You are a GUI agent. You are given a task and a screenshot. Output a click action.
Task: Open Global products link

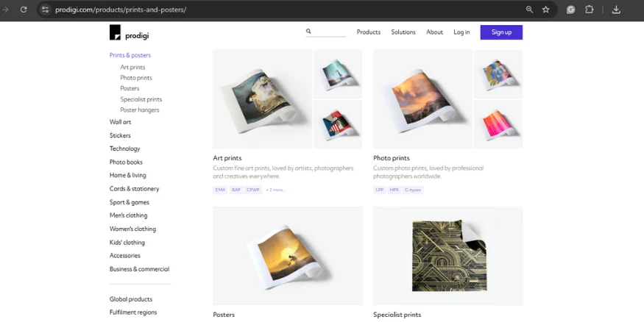[x=130, y=299]
